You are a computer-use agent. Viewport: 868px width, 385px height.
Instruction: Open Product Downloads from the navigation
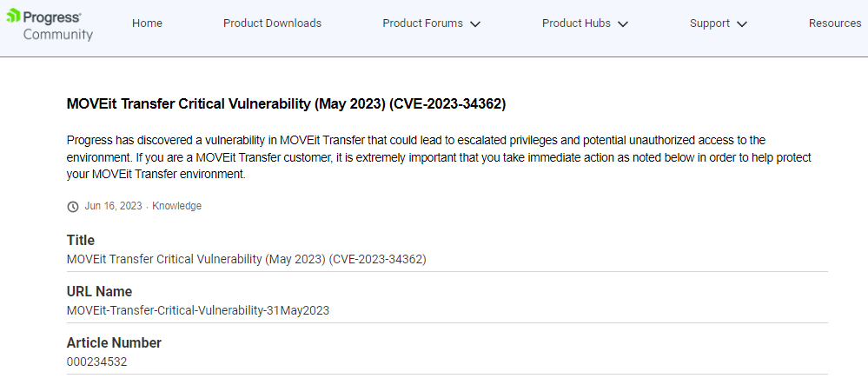point(272,23)
